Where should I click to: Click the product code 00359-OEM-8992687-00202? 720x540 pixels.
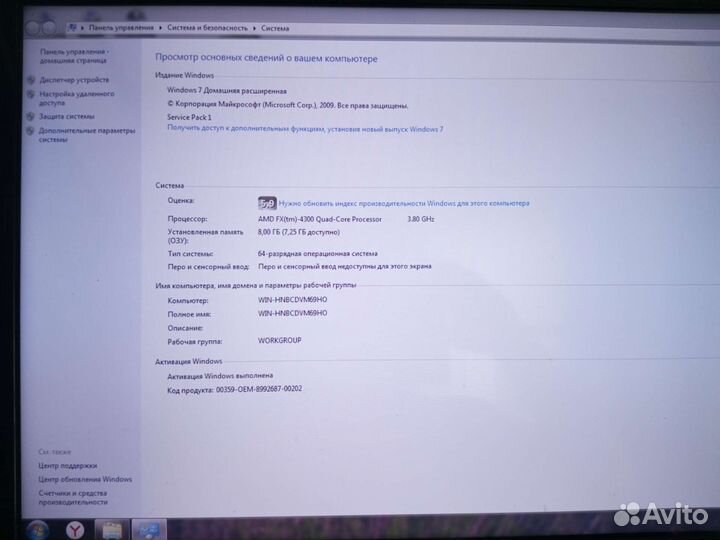259,389
